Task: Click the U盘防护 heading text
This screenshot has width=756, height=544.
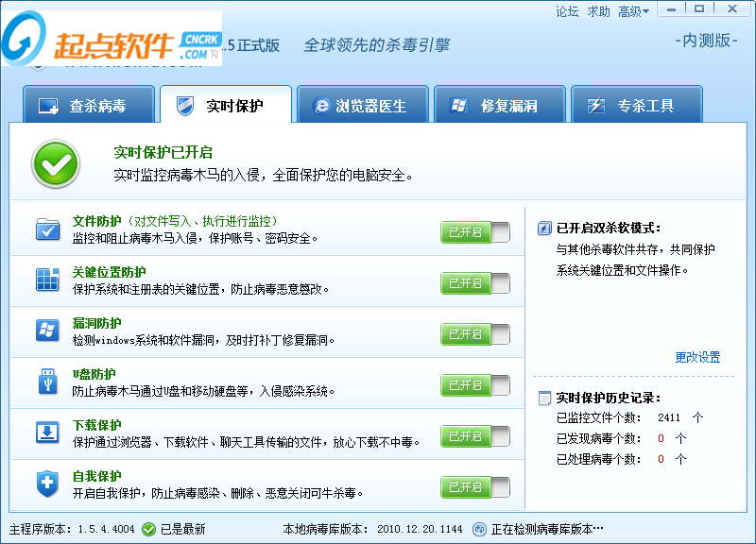Action: (x=94, y=374)
